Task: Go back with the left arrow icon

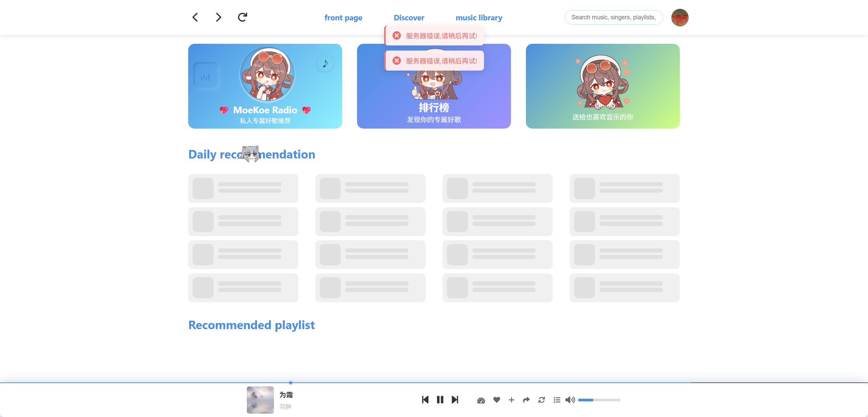Action: (x=195, y=17)
